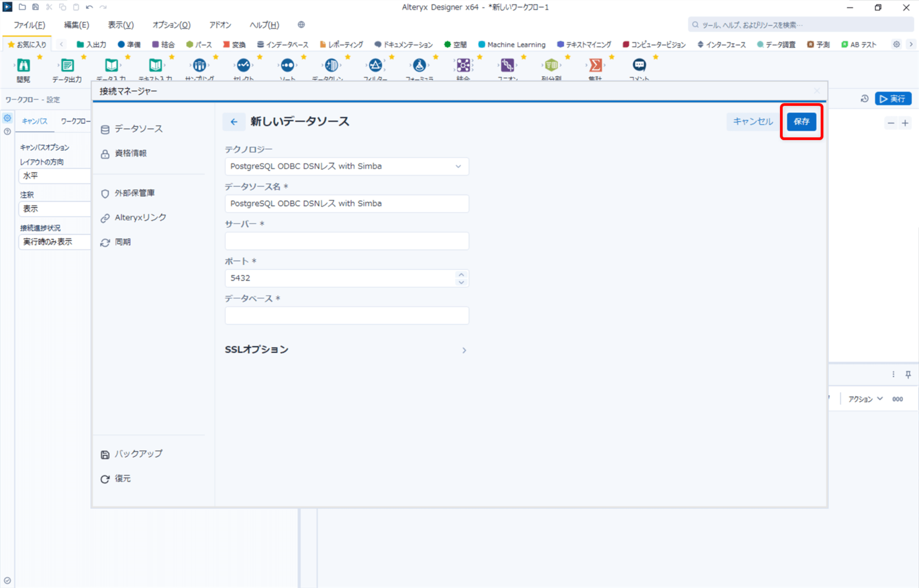Select the Data Cleansing tool icon

click(331, 65)
